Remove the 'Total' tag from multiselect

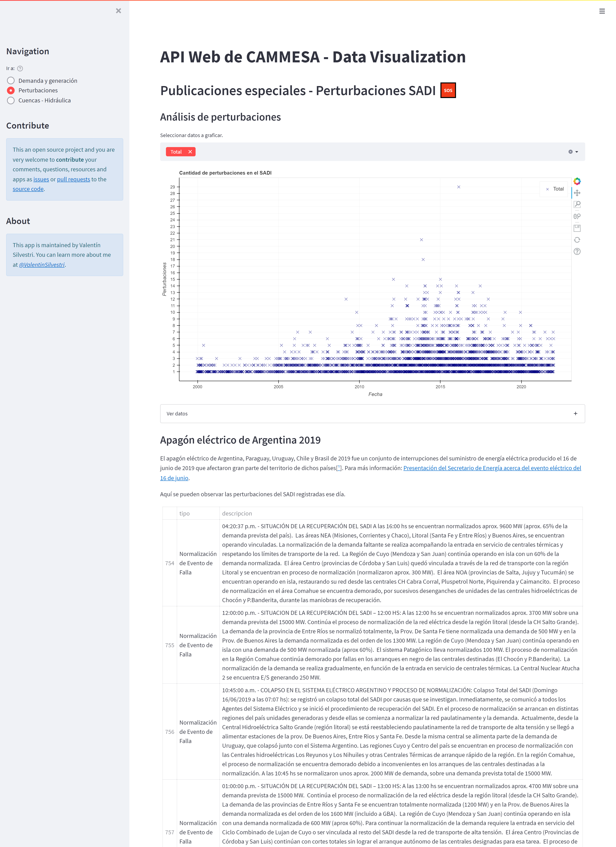(190, 152)
